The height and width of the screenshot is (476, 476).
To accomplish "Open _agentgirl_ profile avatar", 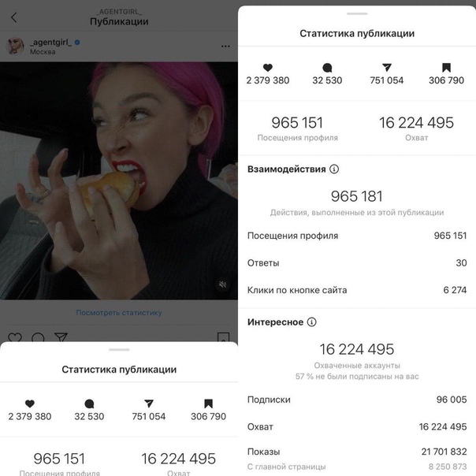I will click(15, 46).
